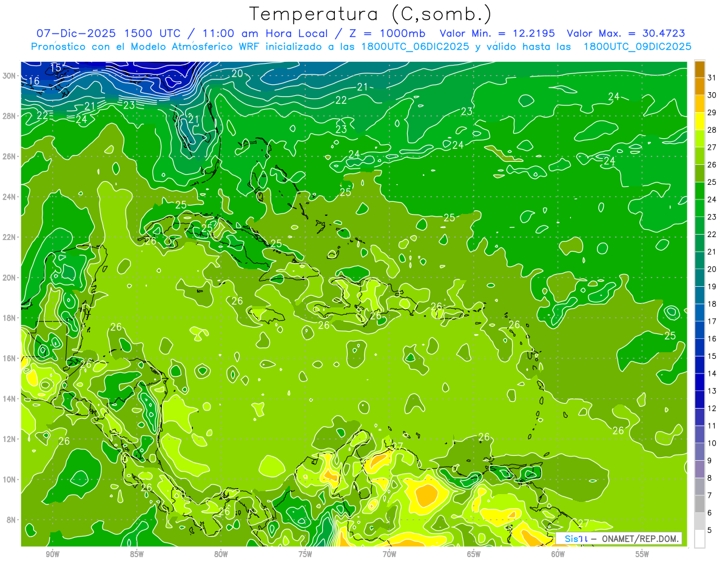Click the '80W' longitude axis label
Image resolution: width=728 pixels, height=562 pixels.
point(221,555)
